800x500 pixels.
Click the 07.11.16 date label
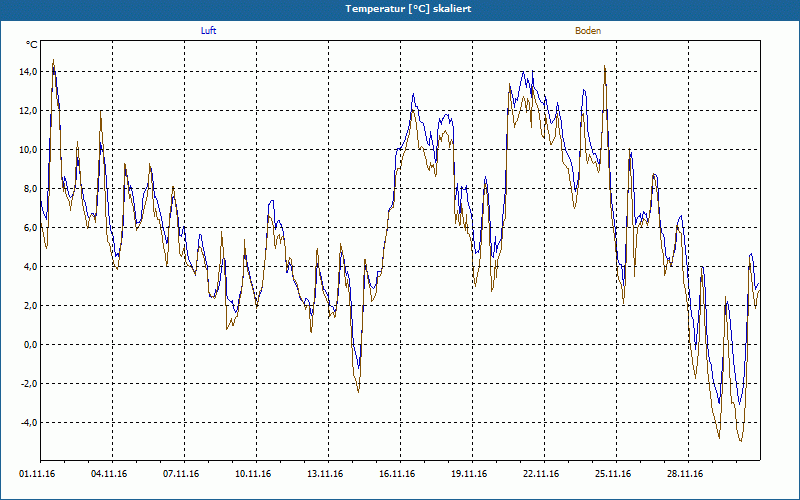pos(181,474)
